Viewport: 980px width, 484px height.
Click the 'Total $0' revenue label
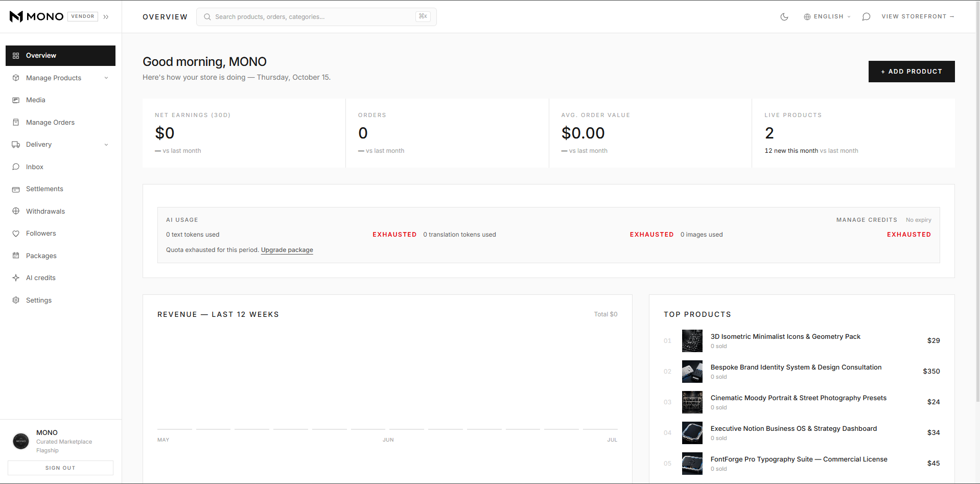pos(605,314)
